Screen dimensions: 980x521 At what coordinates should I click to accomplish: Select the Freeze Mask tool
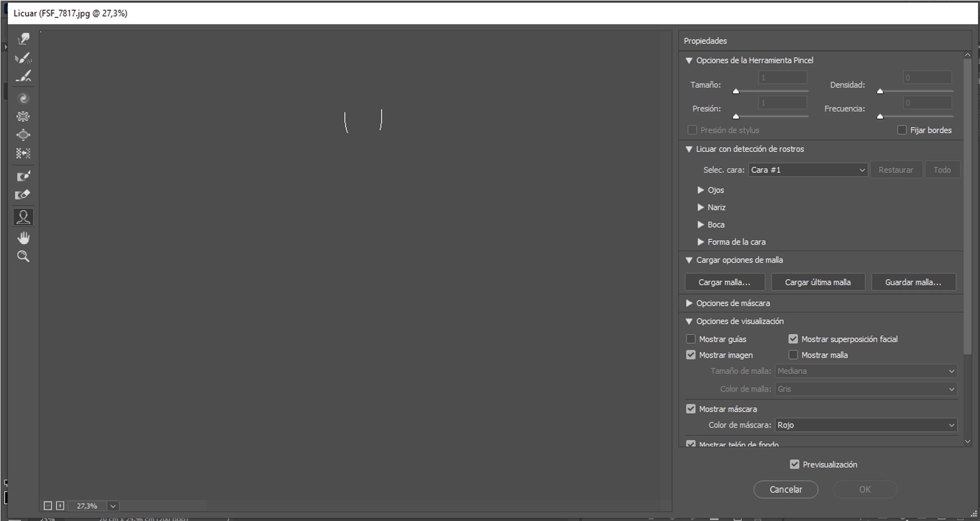coord(23,176)
